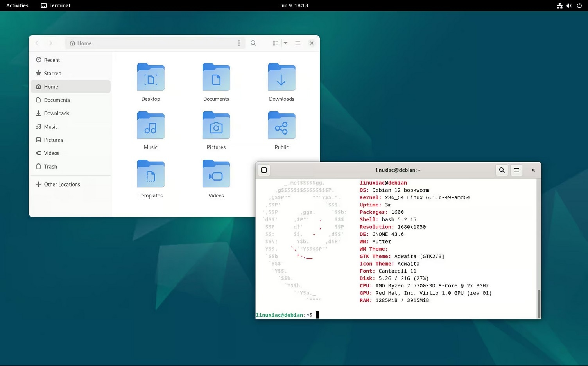Select Music in Files sidebar
588x366 pixels.
[x=71, y=126]
